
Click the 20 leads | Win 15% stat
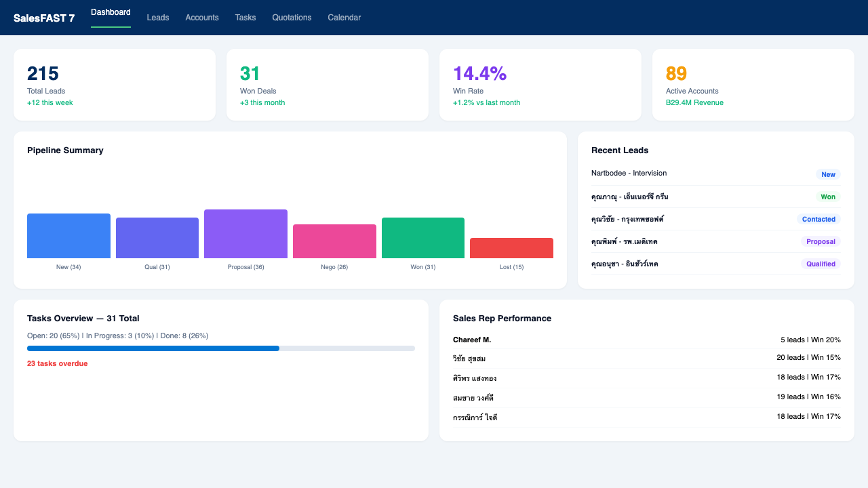click(808, 357)
